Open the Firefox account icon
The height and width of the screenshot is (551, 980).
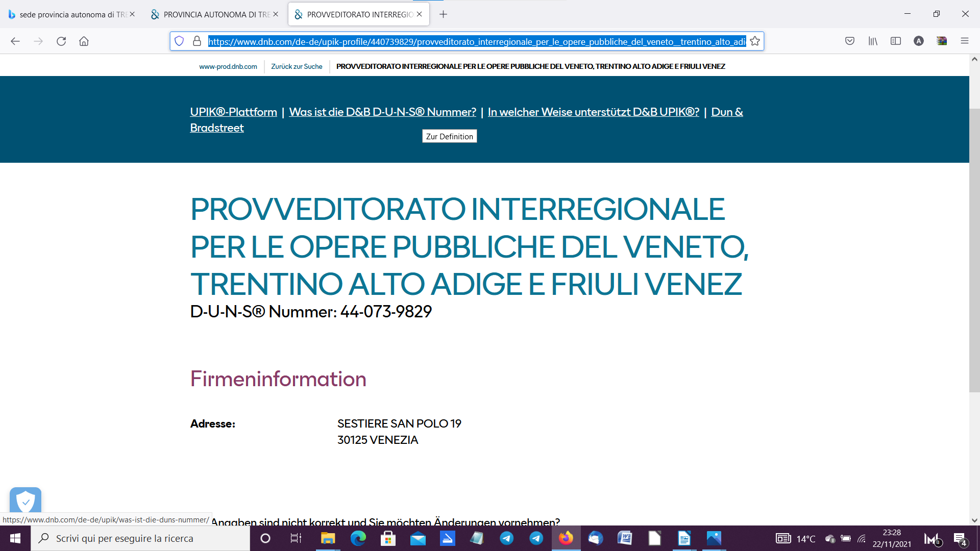(919, 41)
